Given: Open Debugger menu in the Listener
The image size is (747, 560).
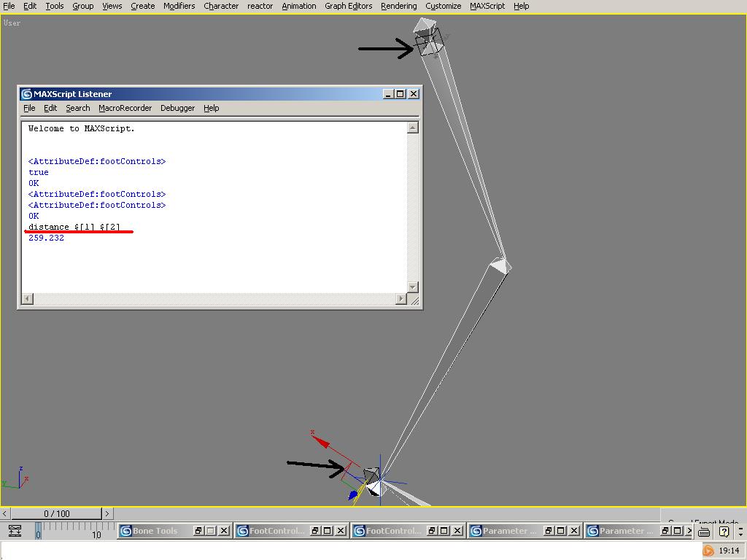Looking at the screenshot, I should point(178,108).
